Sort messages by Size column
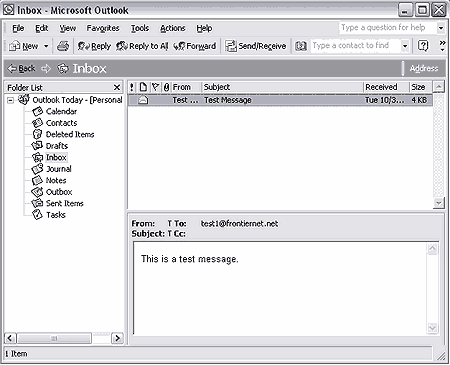This screenshot has height=365, width=450. 421,87
